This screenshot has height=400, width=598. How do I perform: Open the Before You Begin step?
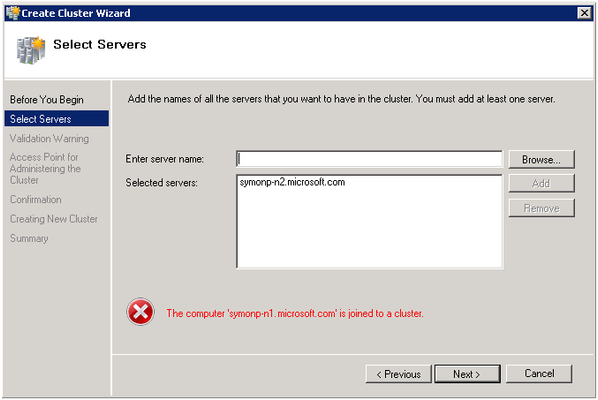click(47, 100)
